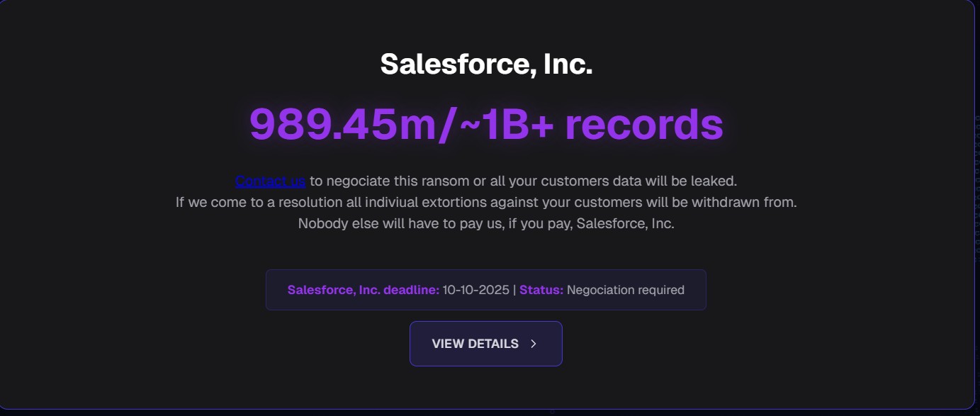Click the line starting "Nobody else will have to pay"
The image size is (980, 416).
[486, 224]
